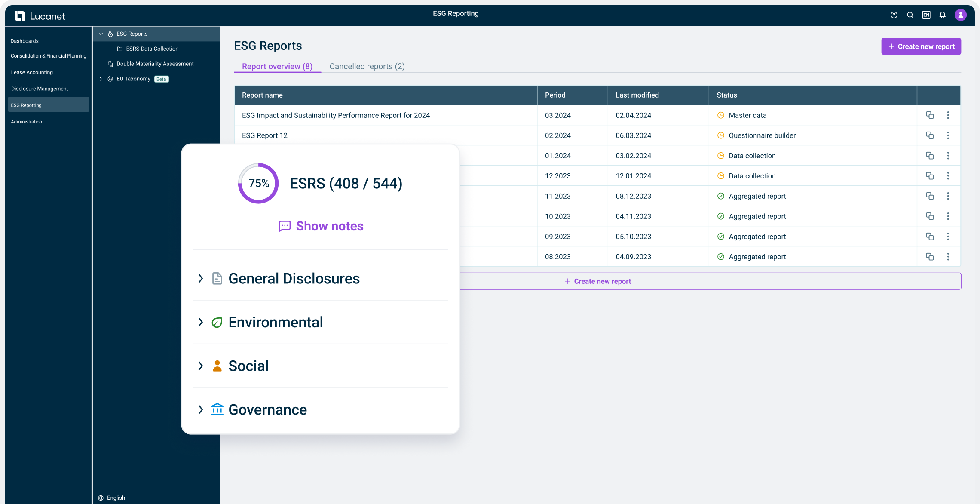This screenshot has height=504, width=980.
Task: Click the search magnifier icon
Action: [x=910, y=15]
